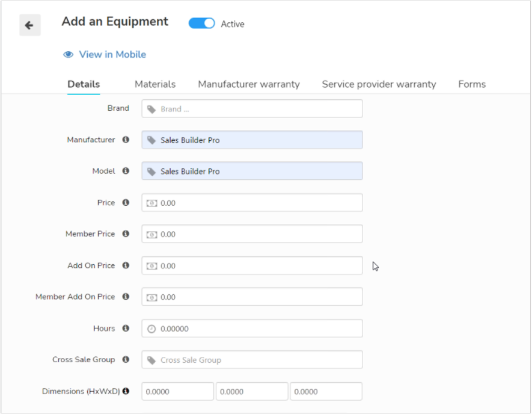532x414 pixels.
Task: Open the Cross Sale Group selector field
Action: (252, 360)
